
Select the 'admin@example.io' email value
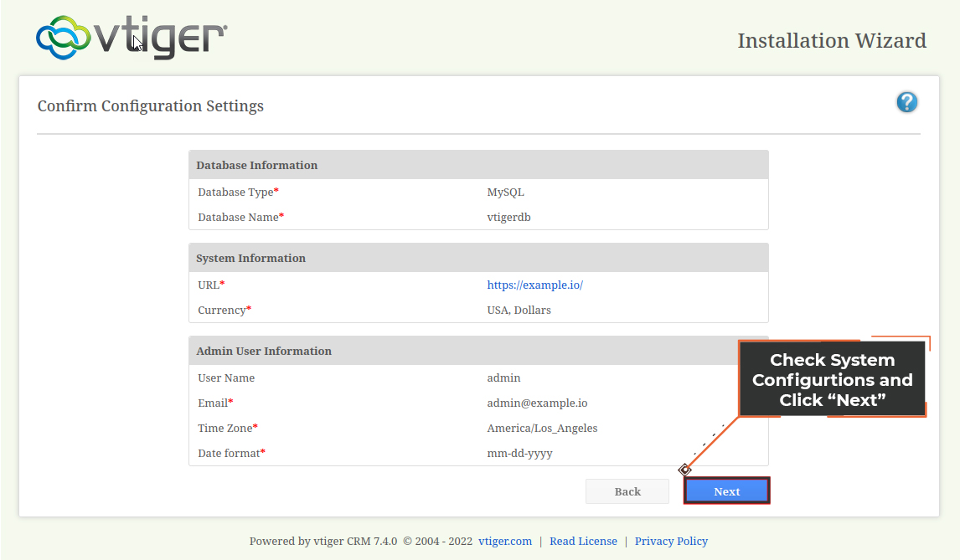[x=537, y=403]
